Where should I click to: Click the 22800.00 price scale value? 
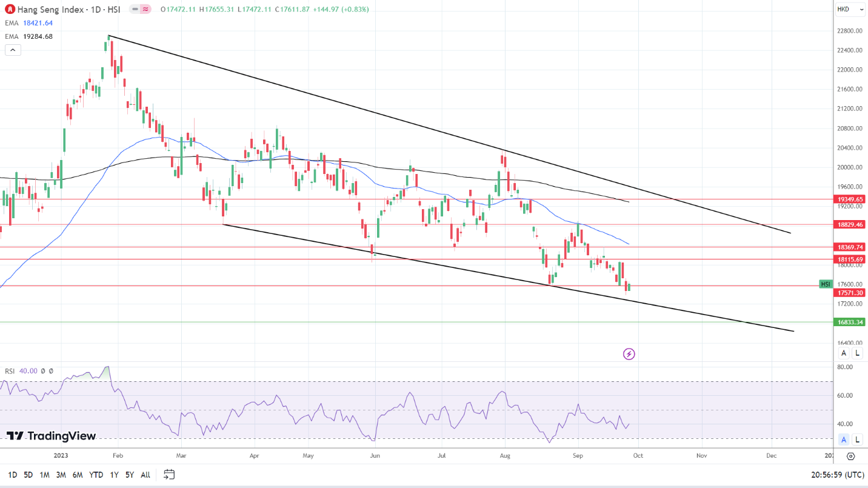coord(850,31)
